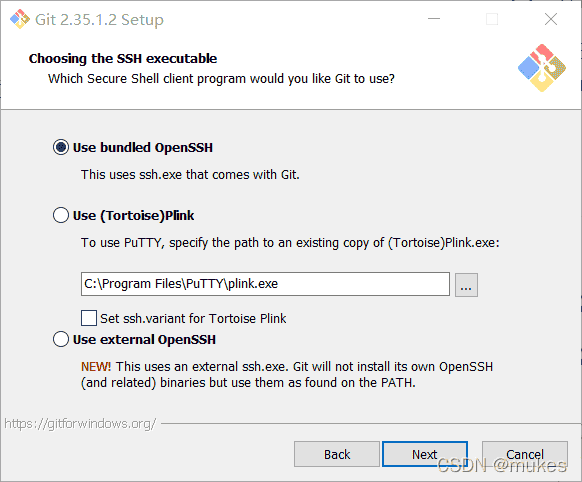Open the gitforwindows.org link
The height and width of the screenshot is (482, 582).
(x=80, y=424)
